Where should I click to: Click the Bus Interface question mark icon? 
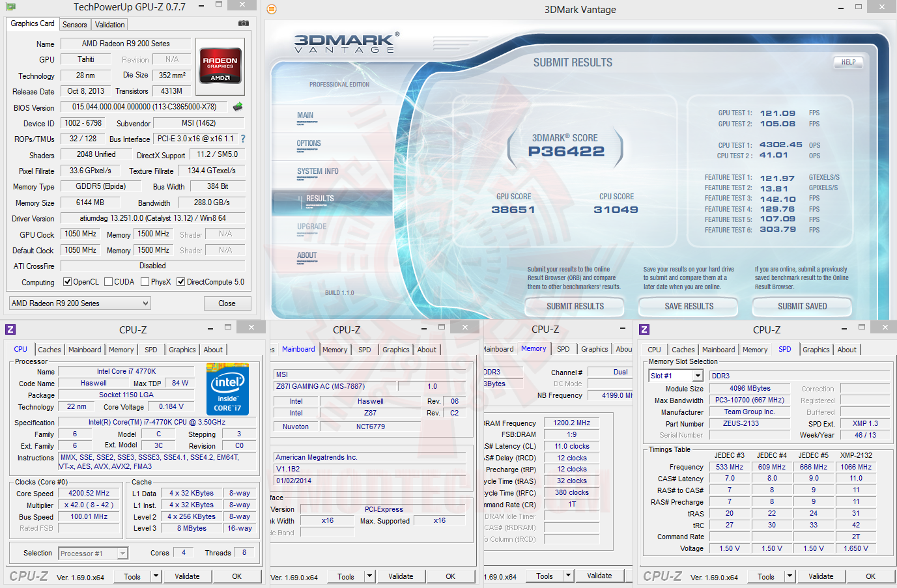[243, 139]
